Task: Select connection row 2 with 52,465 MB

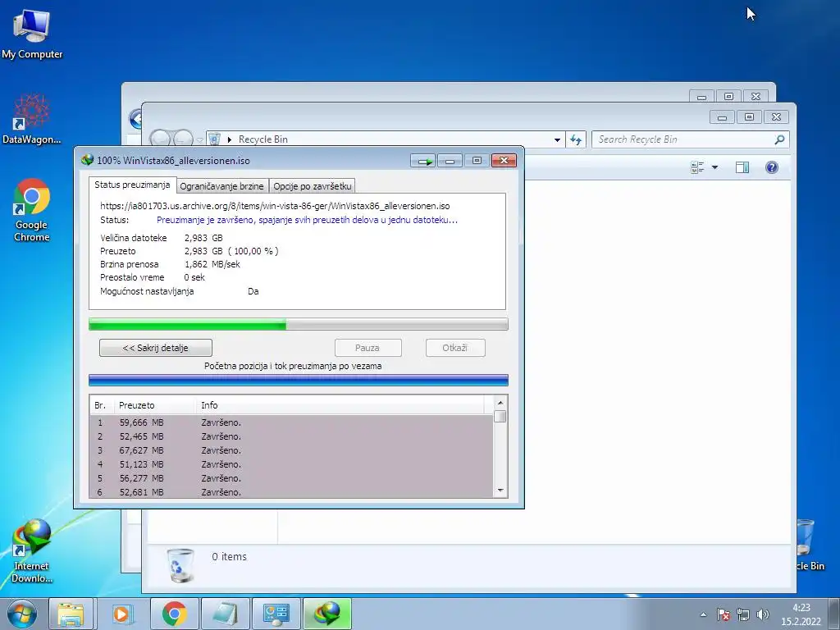Action: (291, 436)
